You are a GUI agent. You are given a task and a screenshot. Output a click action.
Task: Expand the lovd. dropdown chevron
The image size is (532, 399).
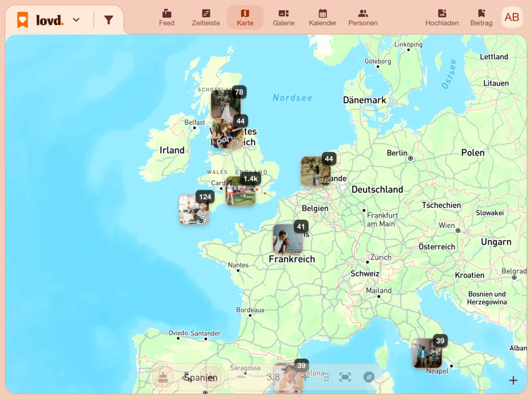[76, 20]
